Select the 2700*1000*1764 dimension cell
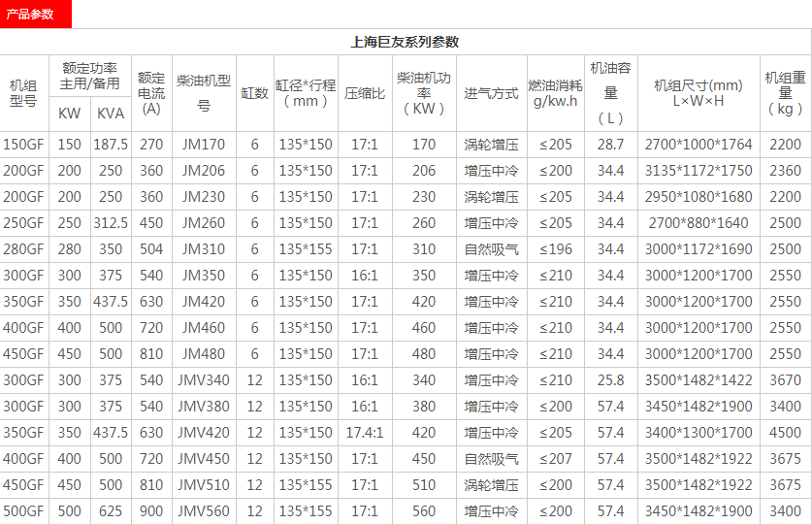The image size is (812, 524). [698, 145]
